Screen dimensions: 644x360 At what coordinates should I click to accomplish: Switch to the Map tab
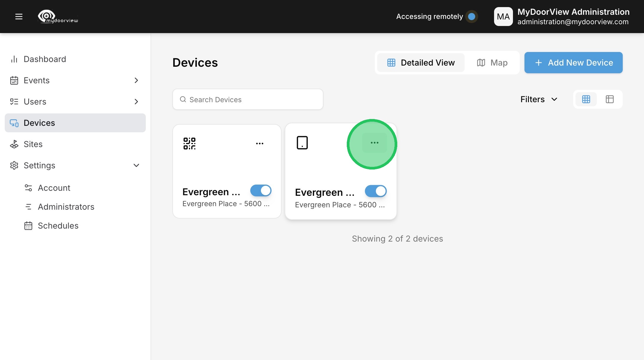pyautogui.click(x=492, y=63)
